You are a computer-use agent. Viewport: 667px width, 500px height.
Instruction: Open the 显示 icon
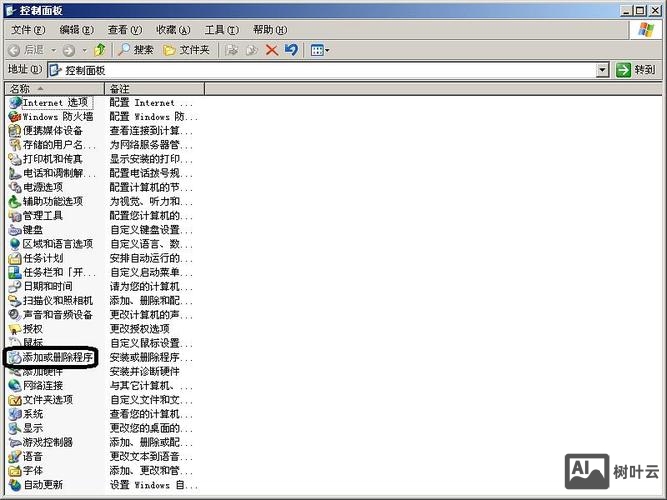15,428
